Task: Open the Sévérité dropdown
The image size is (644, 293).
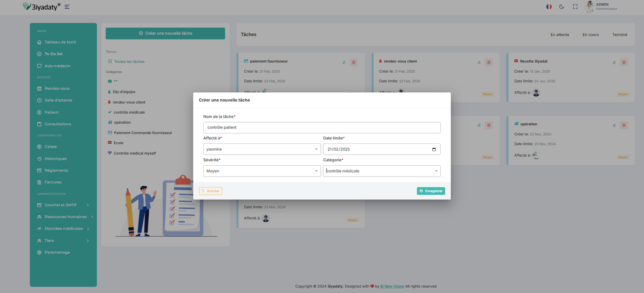Action: coord(262,171)
